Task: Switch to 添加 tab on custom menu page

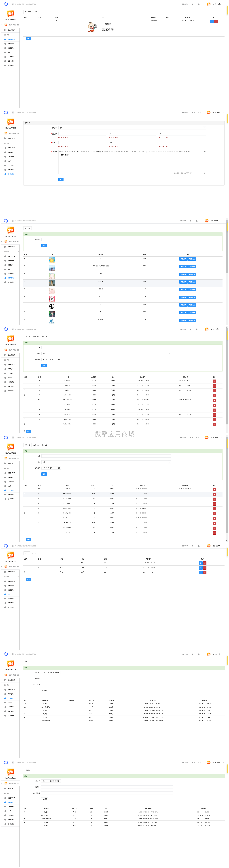Action: click(x=36, y=12)
